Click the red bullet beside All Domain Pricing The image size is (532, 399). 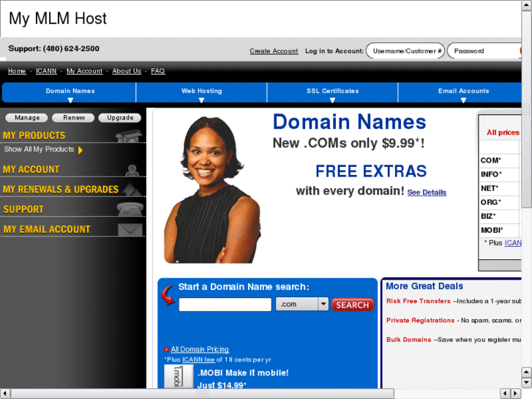coord(166,349)
